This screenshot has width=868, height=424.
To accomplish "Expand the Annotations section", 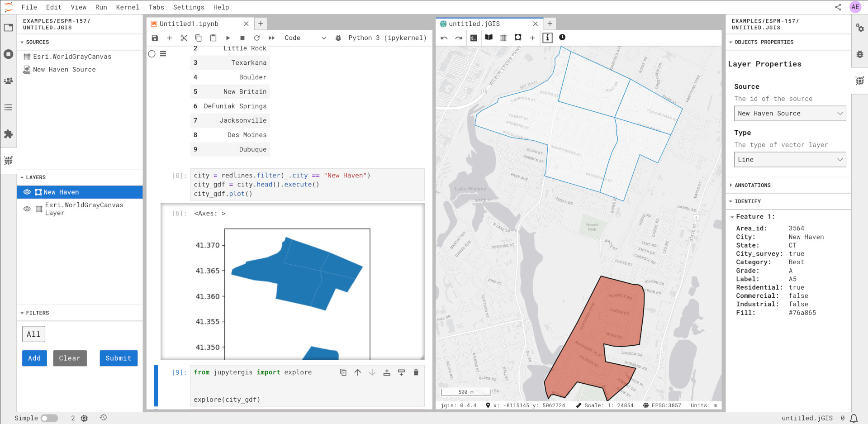I will tap(752, 185).
